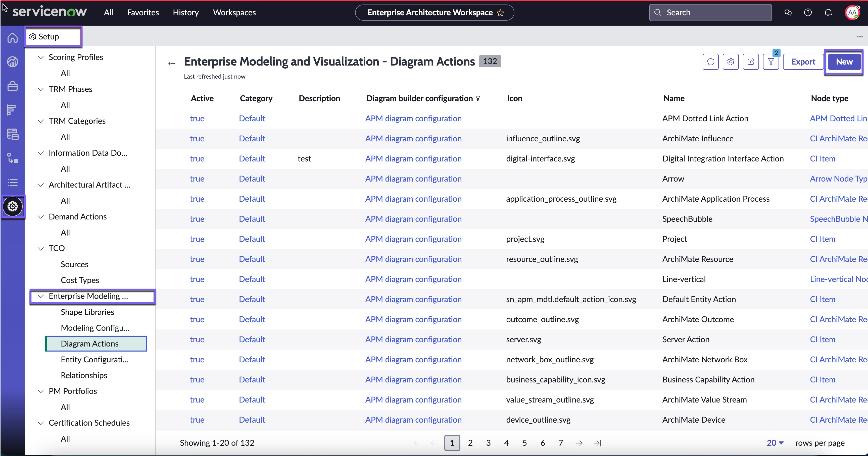868x456 pixels.
Task: Collapse the TRM Phases section
Action: click(x=41, y=89)
